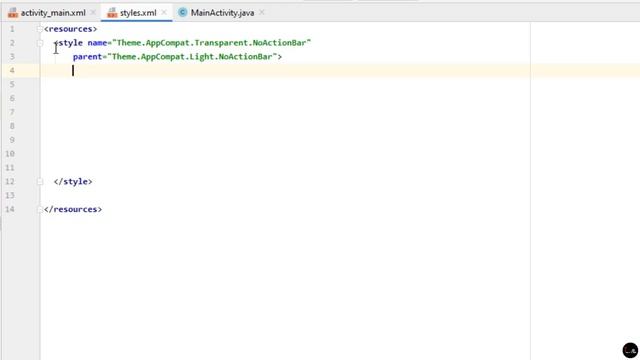Click the style name value "Theme.AppCompat.Transparent.NoActionBar"

pyautogui.click(x=211, y=43)
